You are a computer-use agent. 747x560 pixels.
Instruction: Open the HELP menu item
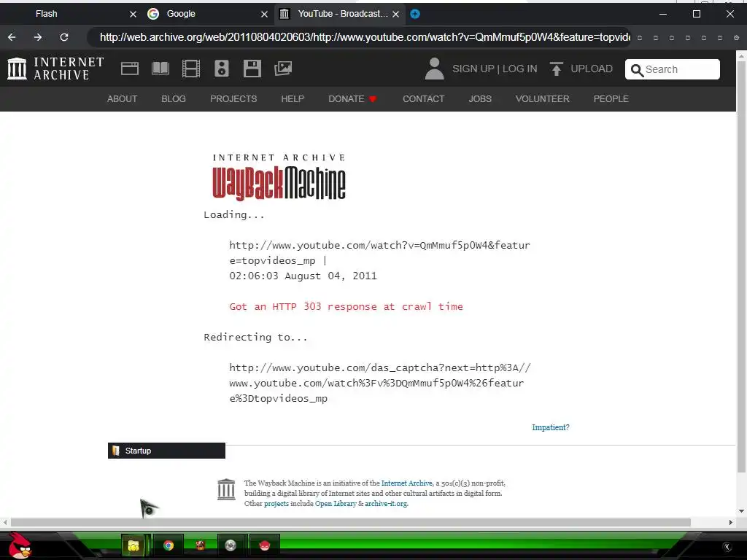tap(293, 99)
